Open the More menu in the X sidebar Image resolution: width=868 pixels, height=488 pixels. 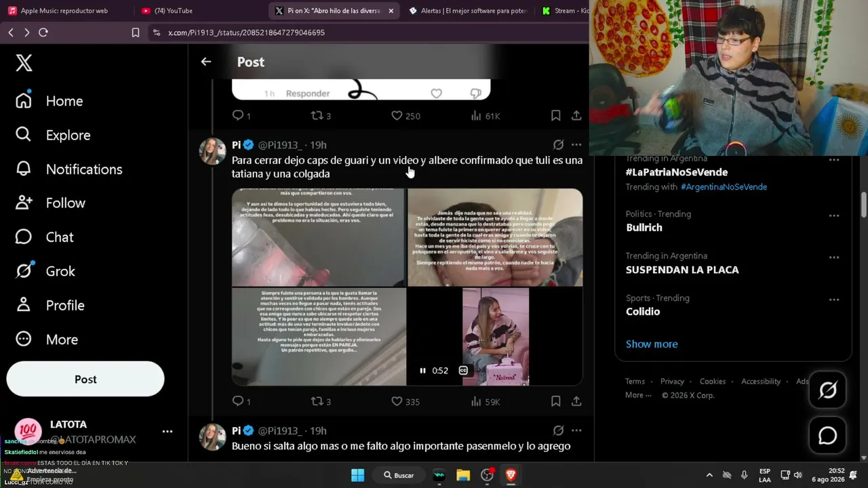[x=47, y=340]
